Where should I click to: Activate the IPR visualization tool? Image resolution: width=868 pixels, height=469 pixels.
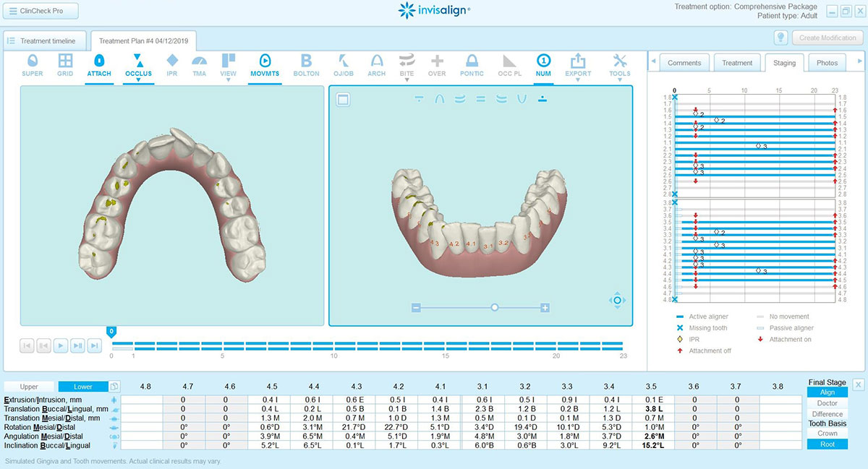pyautogui.click(x=171, y=65)
